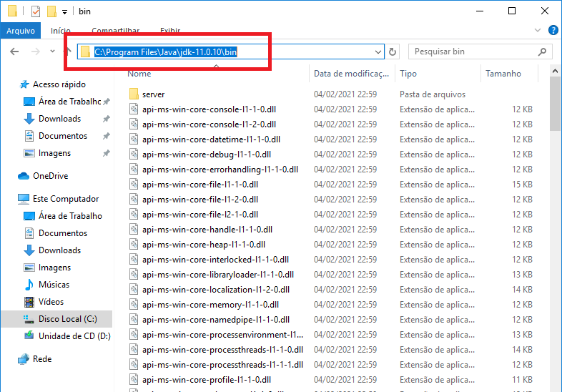
Task: Select Rede in navigation pane
Action: coord(42,359)
